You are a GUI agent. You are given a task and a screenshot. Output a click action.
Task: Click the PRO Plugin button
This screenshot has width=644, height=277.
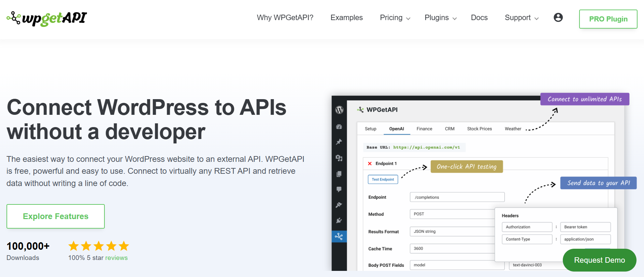click(608, 19)
